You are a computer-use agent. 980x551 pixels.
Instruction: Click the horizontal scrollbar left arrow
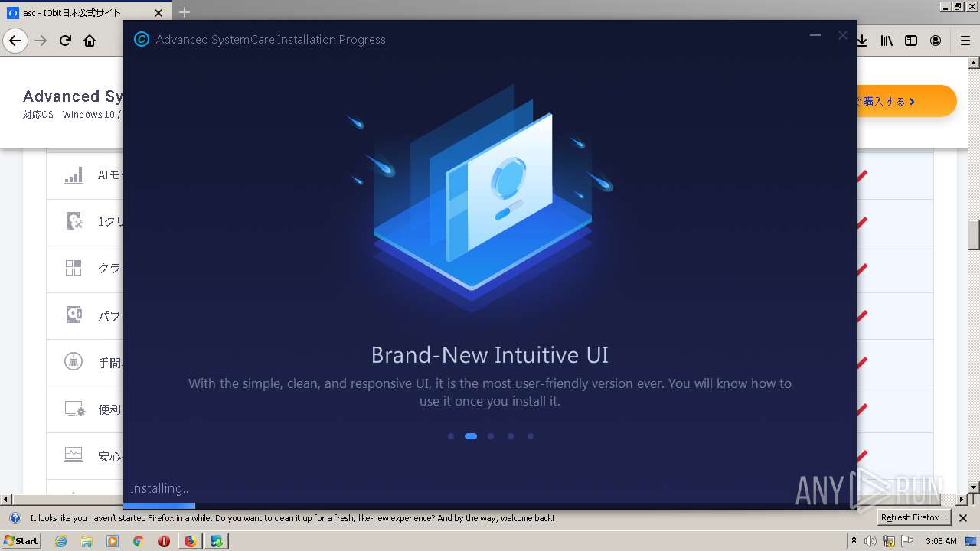tap(6, 498)
